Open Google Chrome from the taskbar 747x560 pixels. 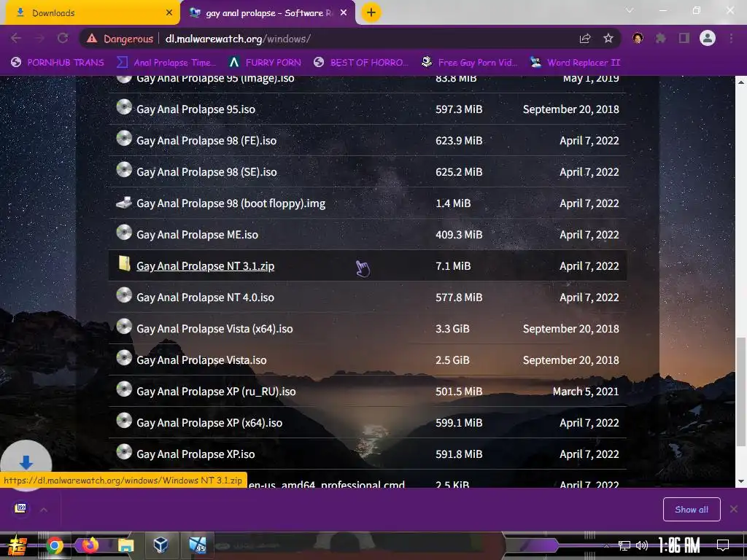(x=54, y=545)
